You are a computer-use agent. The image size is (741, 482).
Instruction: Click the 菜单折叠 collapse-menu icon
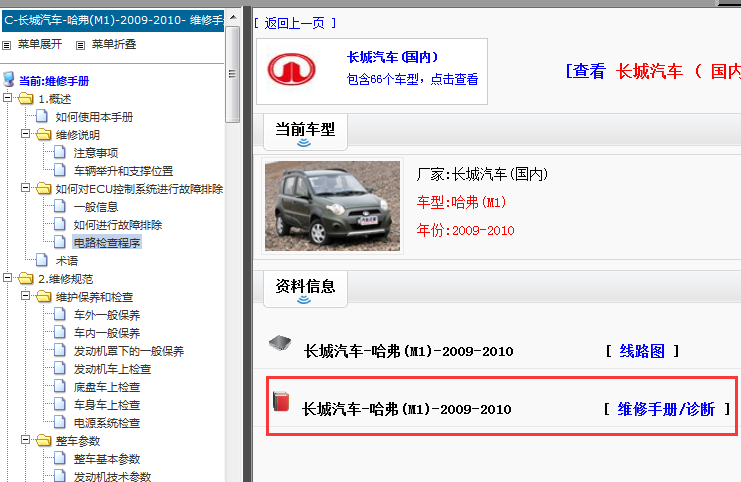coord(80,45)
